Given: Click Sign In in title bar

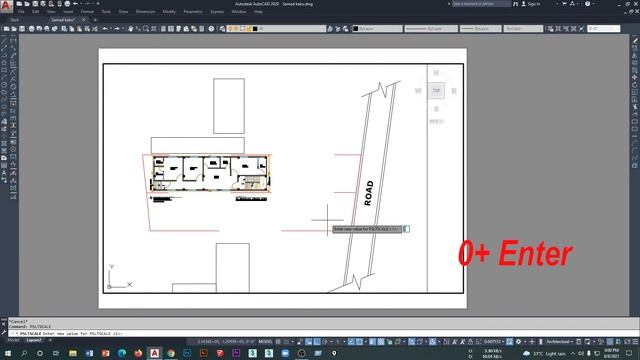Looking at the screenshot, I should click(x=532, y=4).
